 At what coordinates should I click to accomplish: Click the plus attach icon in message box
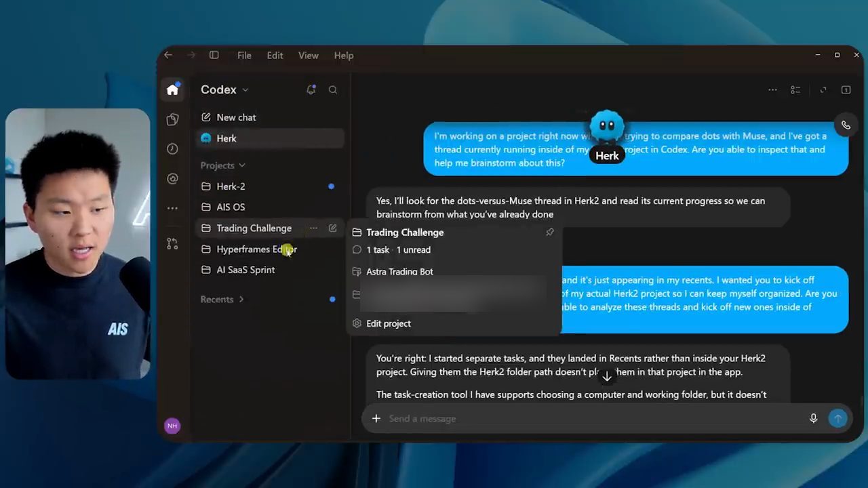point(376,418)
